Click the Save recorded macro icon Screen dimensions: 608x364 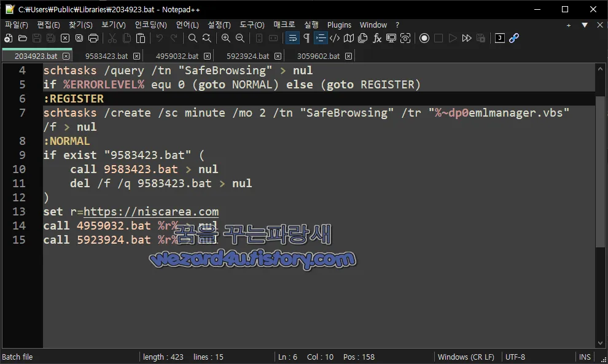click(481, 38)
